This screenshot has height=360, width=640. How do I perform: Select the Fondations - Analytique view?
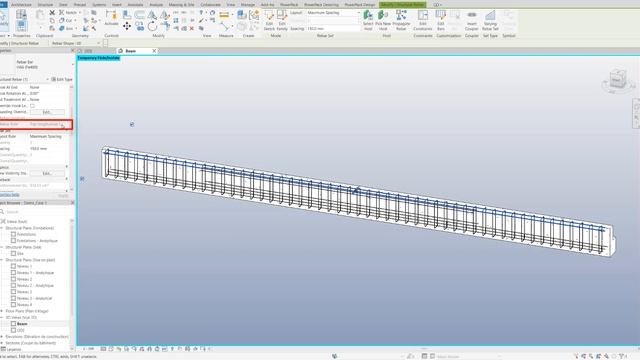[37, 241]
